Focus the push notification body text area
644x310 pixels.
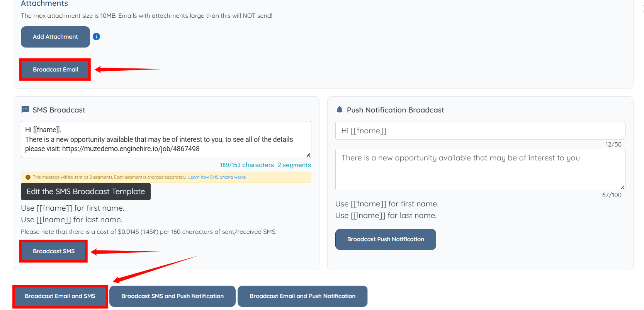tap(480, 170)
